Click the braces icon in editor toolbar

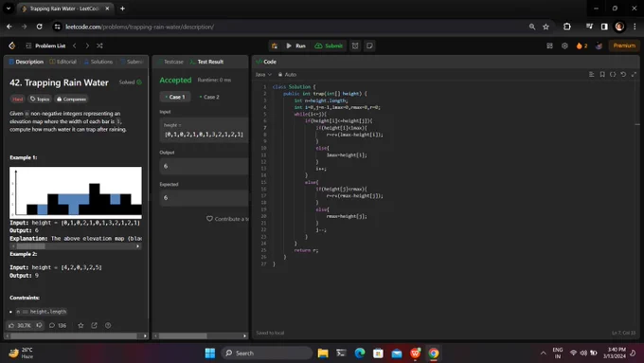click(x=613, y=75)
